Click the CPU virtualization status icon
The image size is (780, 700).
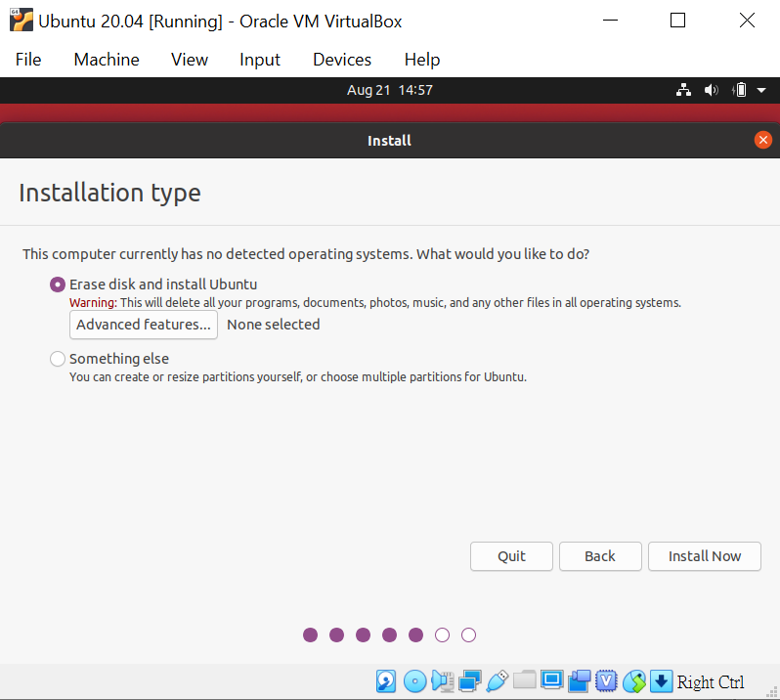click(606, 681)
